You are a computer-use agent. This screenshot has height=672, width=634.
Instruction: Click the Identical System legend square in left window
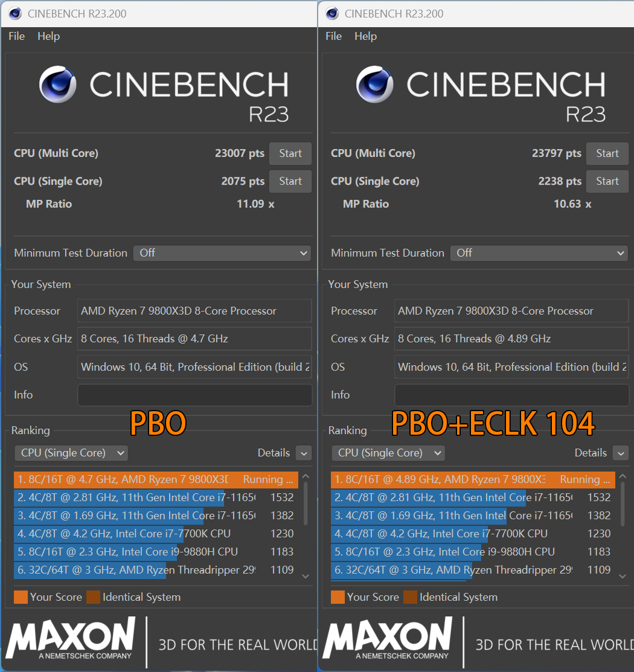(x=94, y=597)
